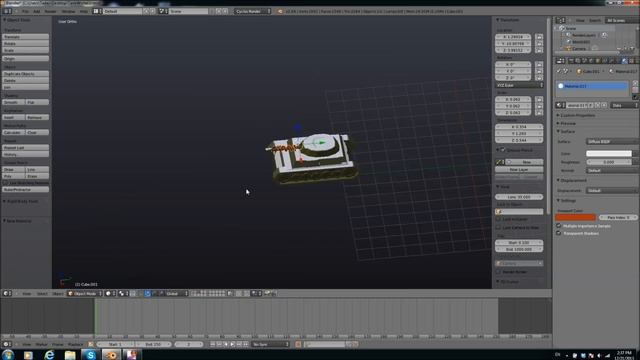The image size is (640, 360).
Task: Click the Repeat Last button
Action: tap(25, 148)
